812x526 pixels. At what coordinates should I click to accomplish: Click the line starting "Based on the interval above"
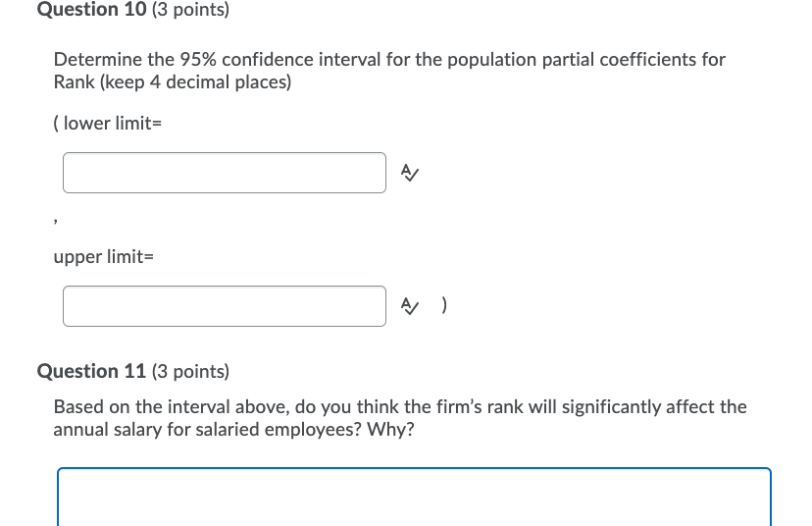click(400, 406)
